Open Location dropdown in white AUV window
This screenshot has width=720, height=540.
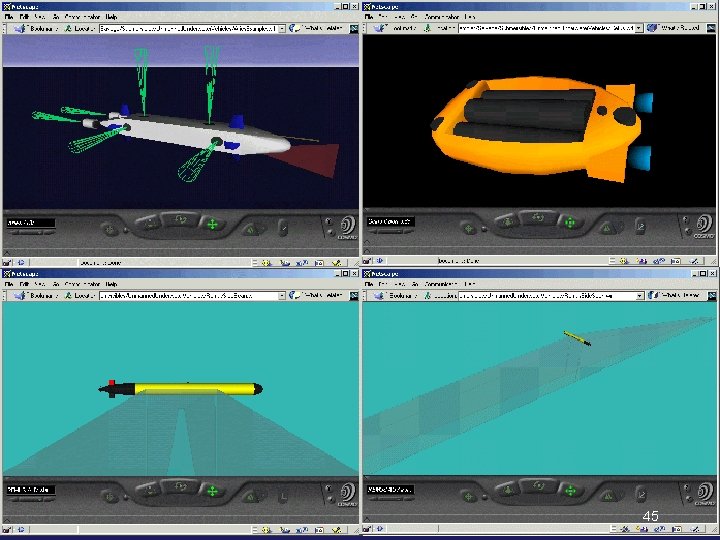coord(282,28)
